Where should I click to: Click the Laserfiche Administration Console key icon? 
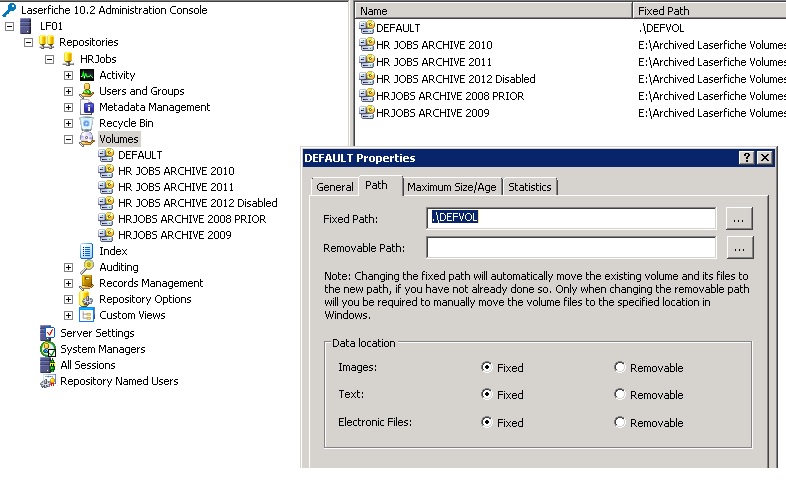click(x=9, y=10)
